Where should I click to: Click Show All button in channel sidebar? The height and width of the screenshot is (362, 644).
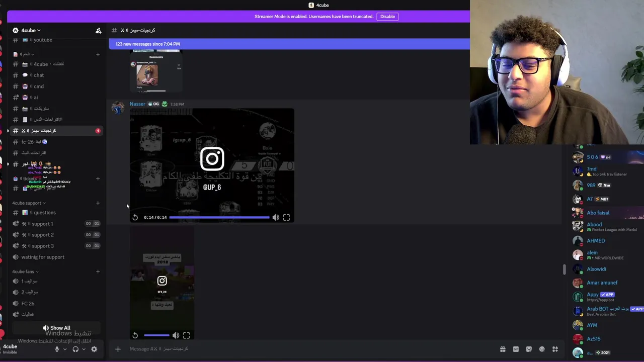56,328
